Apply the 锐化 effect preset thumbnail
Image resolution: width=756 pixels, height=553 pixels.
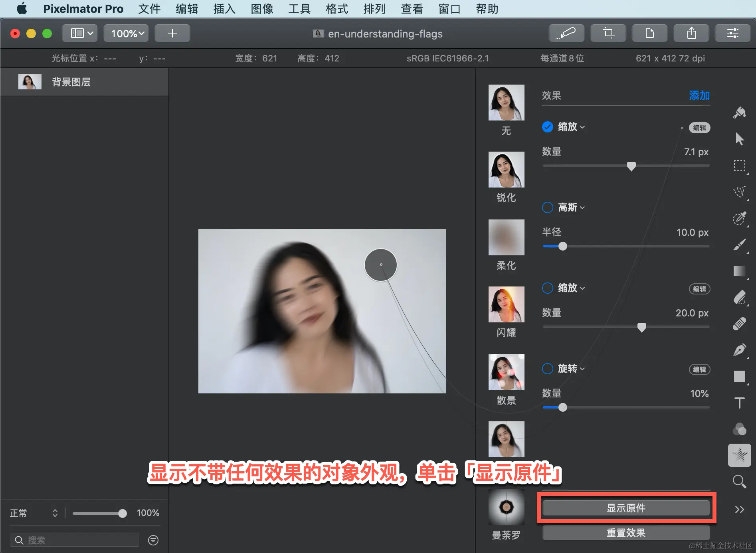click(x=506, y=170)
